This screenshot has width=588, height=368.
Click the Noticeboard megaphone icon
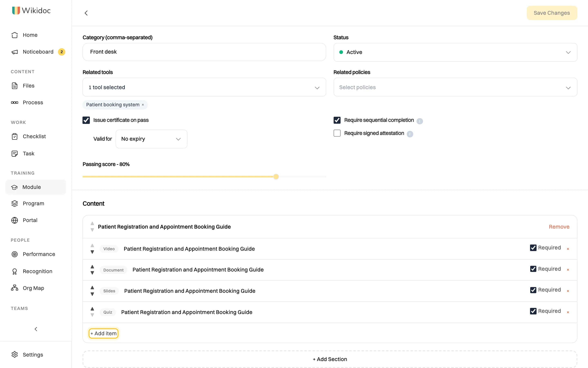pos(14,52)
